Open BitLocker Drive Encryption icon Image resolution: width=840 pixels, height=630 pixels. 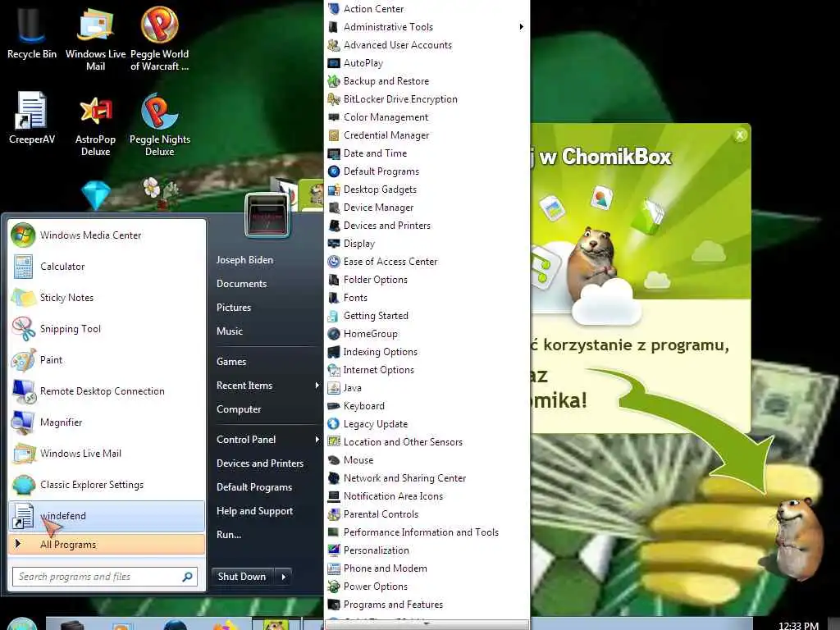pos(334,99)
